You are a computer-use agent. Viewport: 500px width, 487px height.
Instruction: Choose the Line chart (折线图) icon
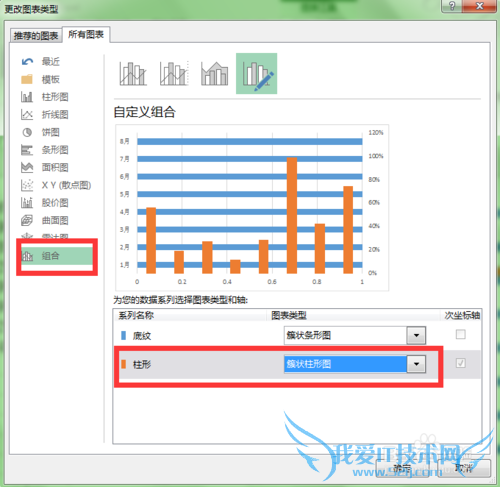(27, 115)
